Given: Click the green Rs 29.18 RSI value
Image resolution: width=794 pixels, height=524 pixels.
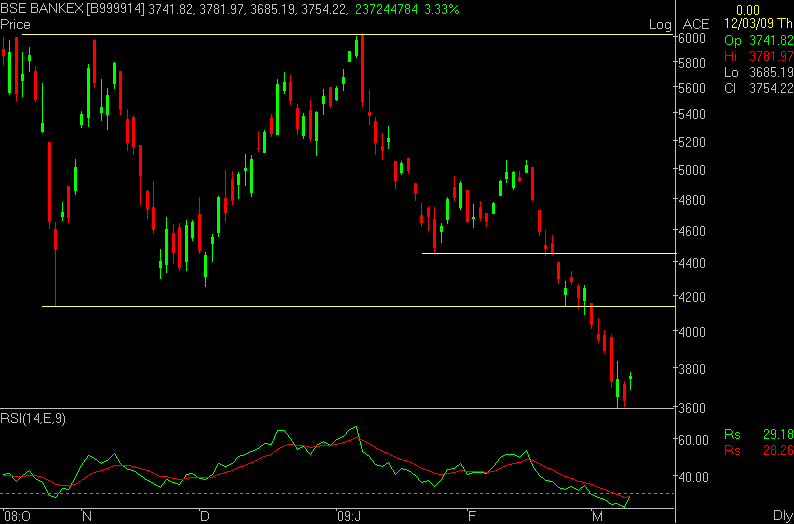Looking at the screenshot, I should 759,434.
